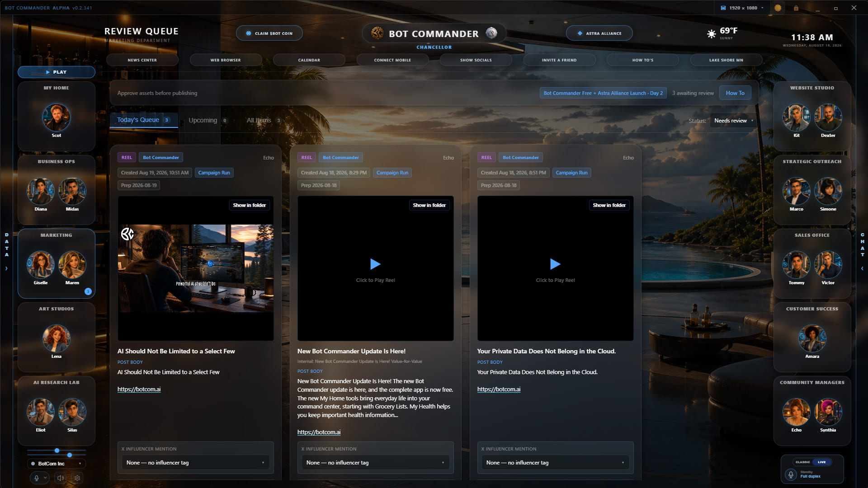Switch to the All Items tab
The height and width of the screenshot is (488, 868).
(x=264, y=120)
